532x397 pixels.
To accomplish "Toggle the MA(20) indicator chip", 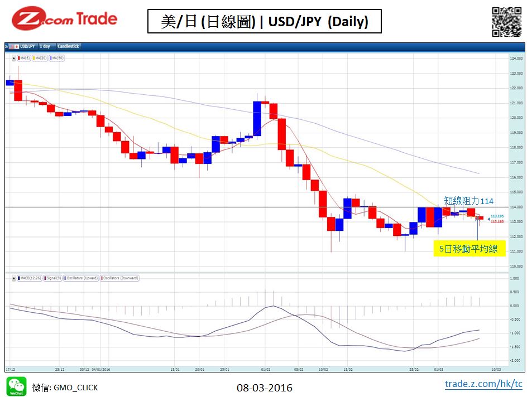I will pyautogui.click(x=40, y=59).
